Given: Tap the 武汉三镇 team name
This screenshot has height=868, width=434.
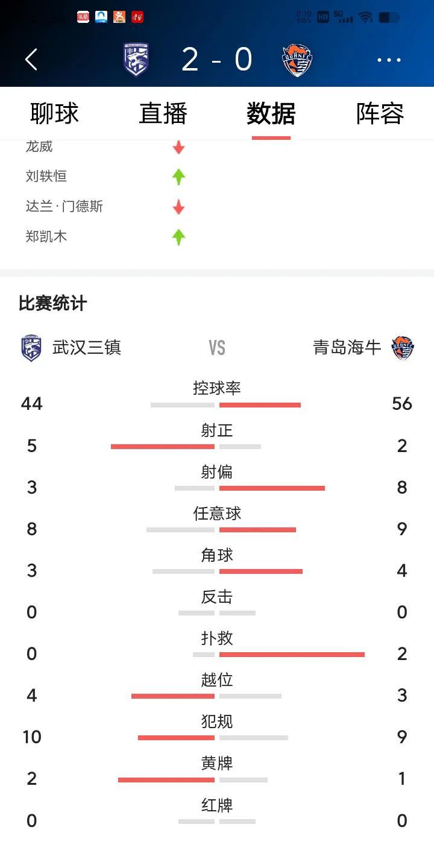Looking at the screenshot, I should (87, 348).
